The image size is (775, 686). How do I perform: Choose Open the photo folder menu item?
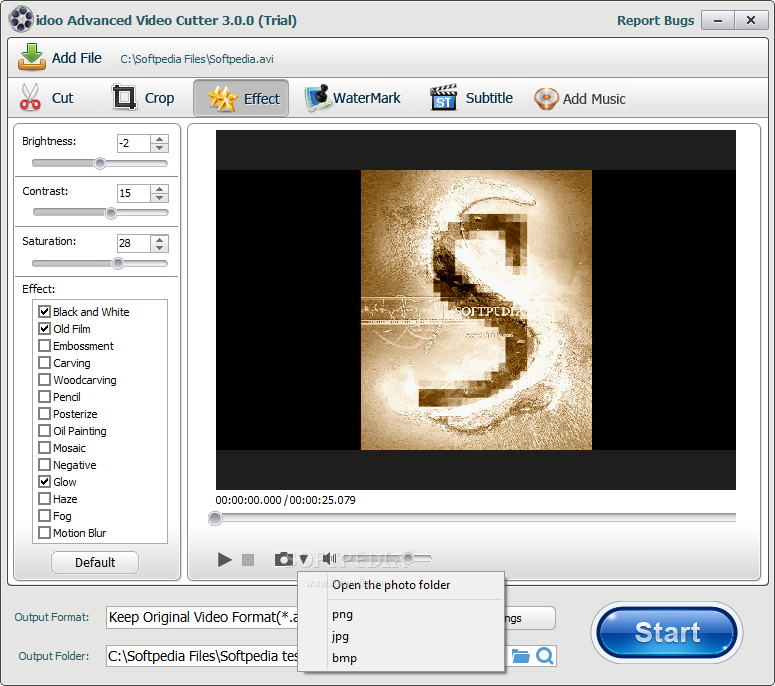401,585
